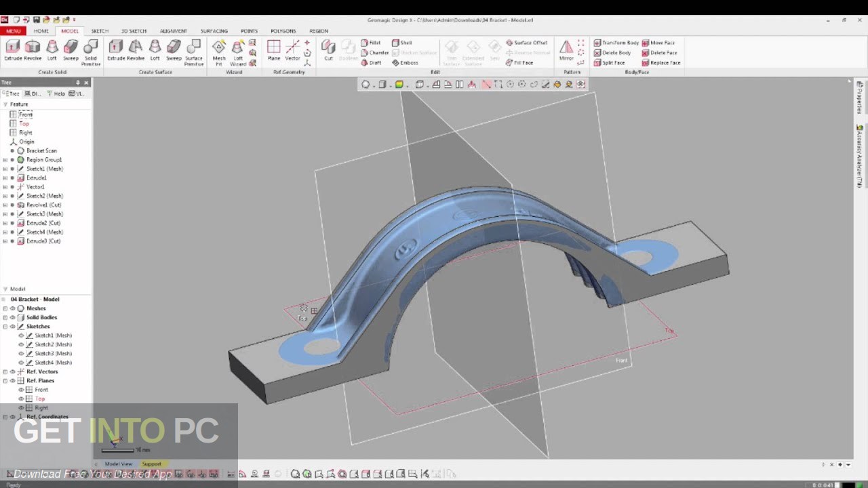The image size is (868, 488).
Task: Click the Move Face command
Action: click(658, 43)
